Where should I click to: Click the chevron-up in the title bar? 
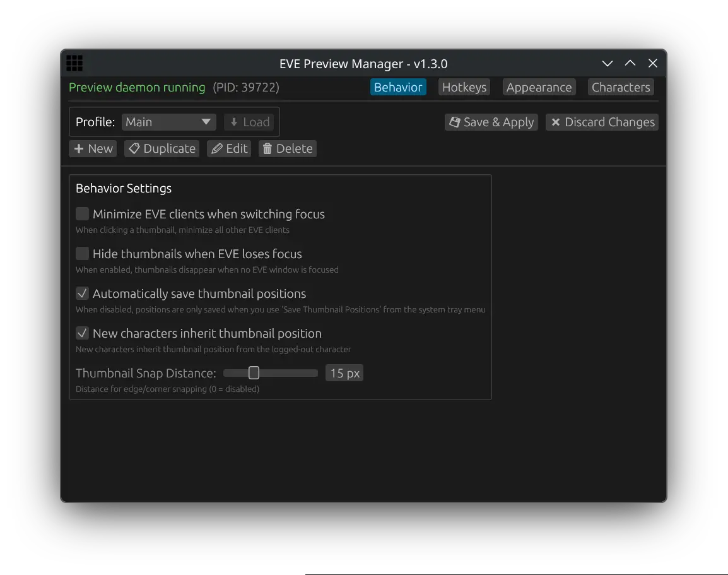[630, 63]
